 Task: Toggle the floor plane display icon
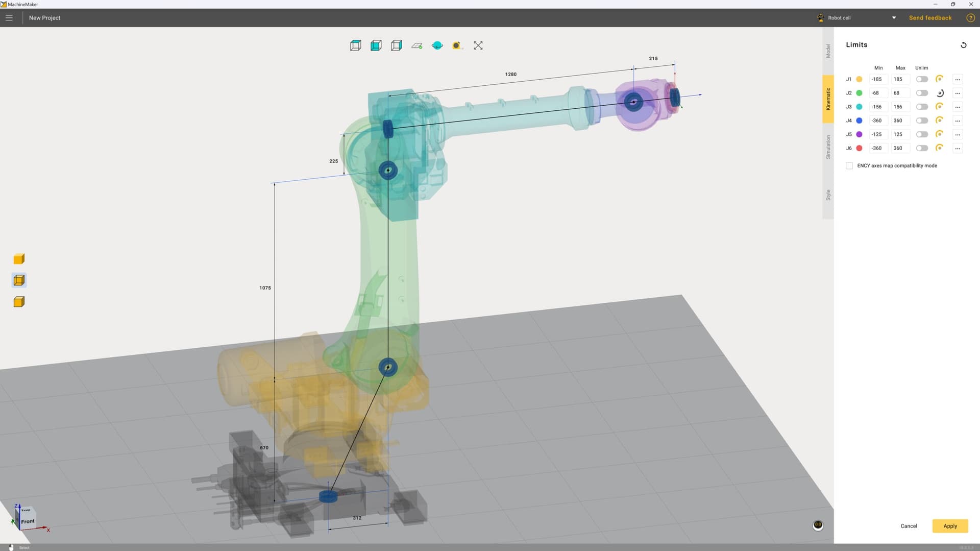[417, 45]
